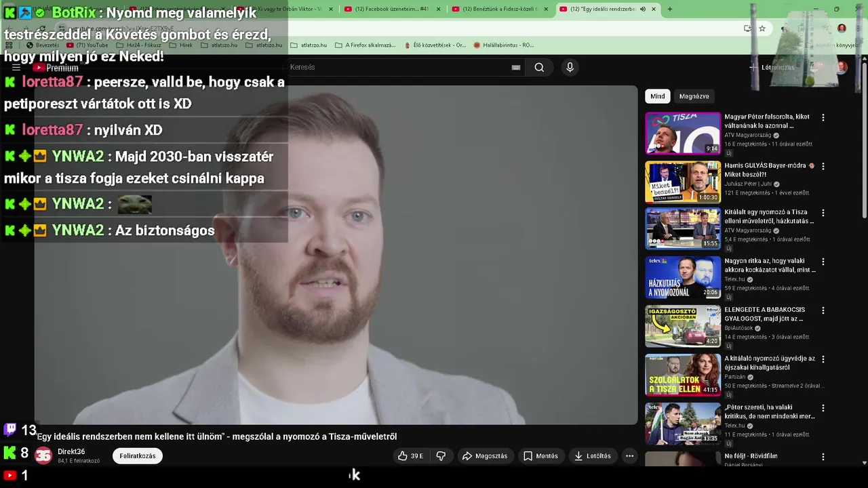Viewport: 868px width, 488px height.
Task: Open options menu for ELENGEDTE A BABAKOCSIS video
Action: coord(823,310)
